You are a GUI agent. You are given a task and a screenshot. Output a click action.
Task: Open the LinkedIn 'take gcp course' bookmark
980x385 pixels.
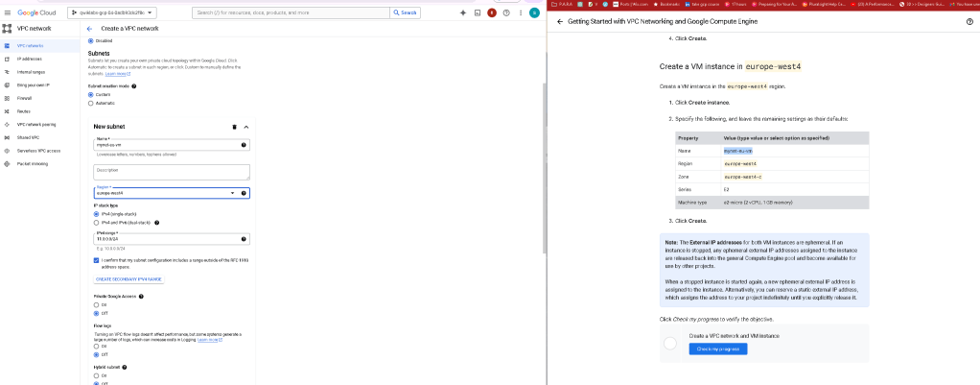[702, 4]
